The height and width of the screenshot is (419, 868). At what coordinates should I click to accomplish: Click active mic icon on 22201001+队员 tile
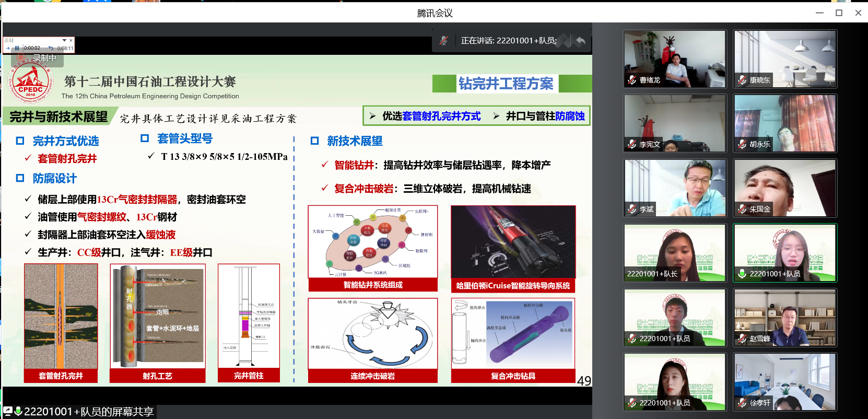click(742, 274)
